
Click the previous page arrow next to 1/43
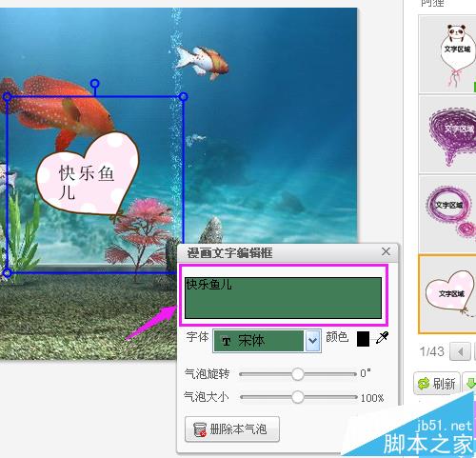pos(460,351)
